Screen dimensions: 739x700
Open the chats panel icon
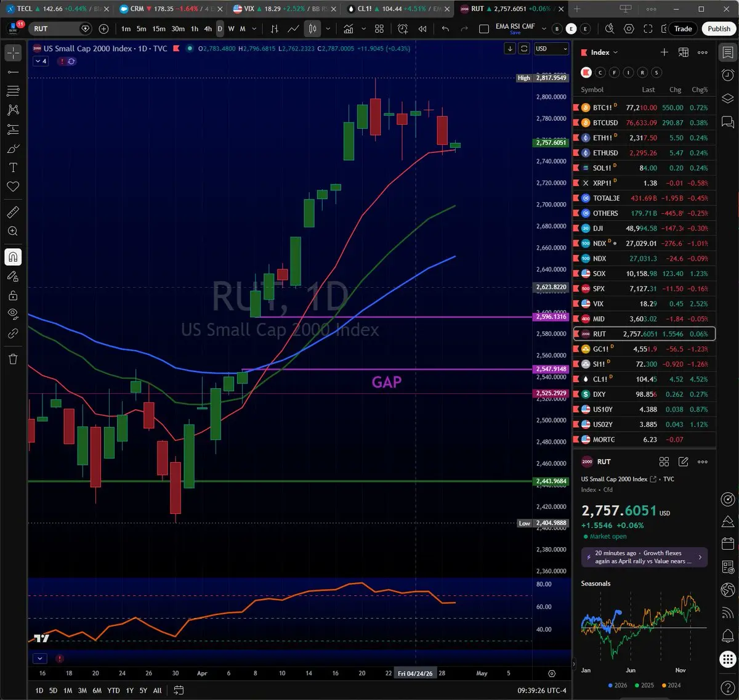coord(727,121)
